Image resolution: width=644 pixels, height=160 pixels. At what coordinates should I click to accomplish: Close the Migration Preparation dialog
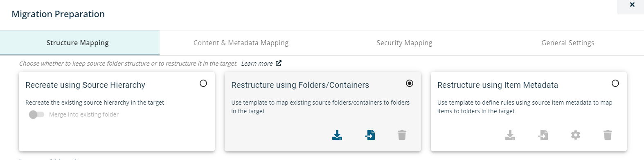[x=632, y=5]
